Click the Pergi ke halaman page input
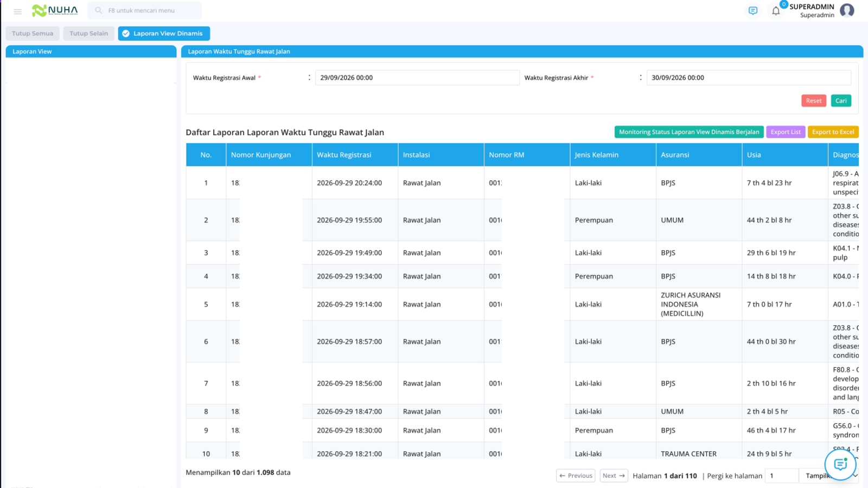This screenshot has height=488, width=868. coord(782,476)
